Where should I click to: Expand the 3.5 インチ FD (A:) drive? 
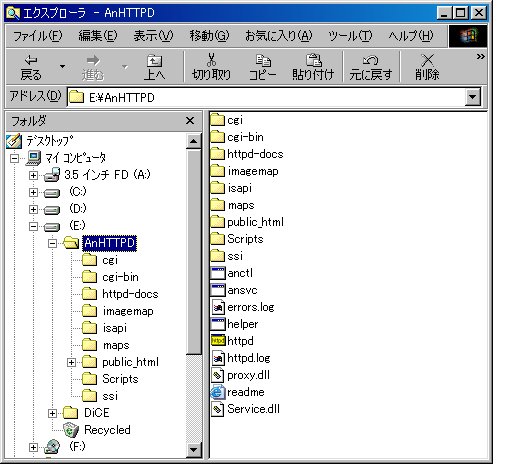point(33,175)
